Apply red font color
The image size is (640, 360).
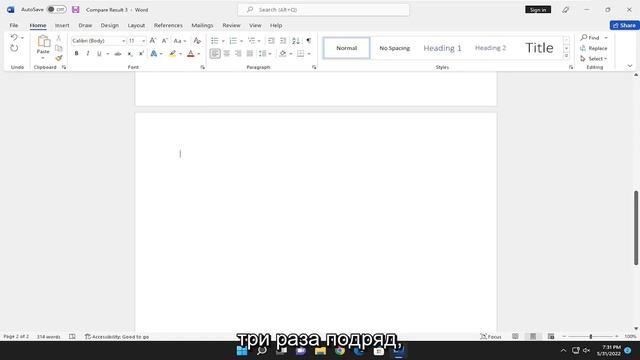[x=191, y=53]
